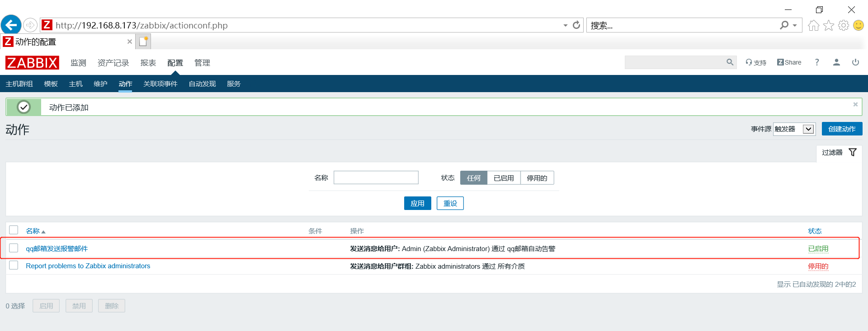Toggle the 停用的 status of Report problems action

tap(818, 266)
